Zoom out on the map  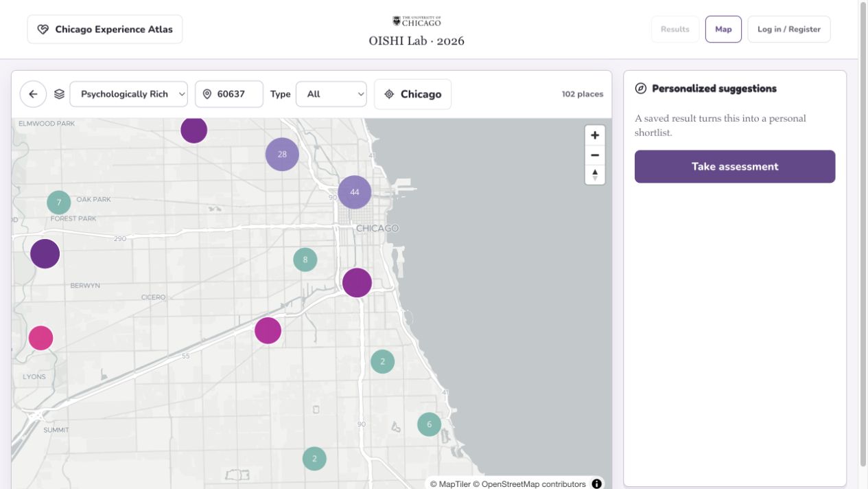[x=595, y=155]
